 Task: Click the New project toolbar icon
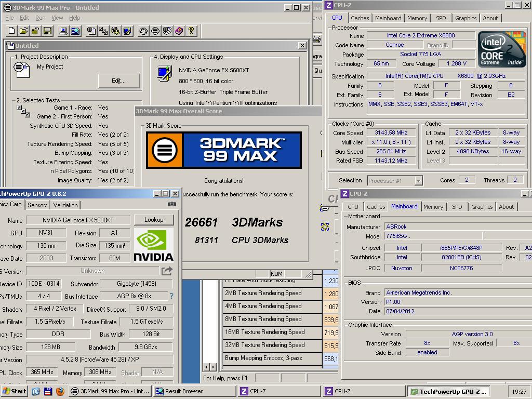(11, 31)
